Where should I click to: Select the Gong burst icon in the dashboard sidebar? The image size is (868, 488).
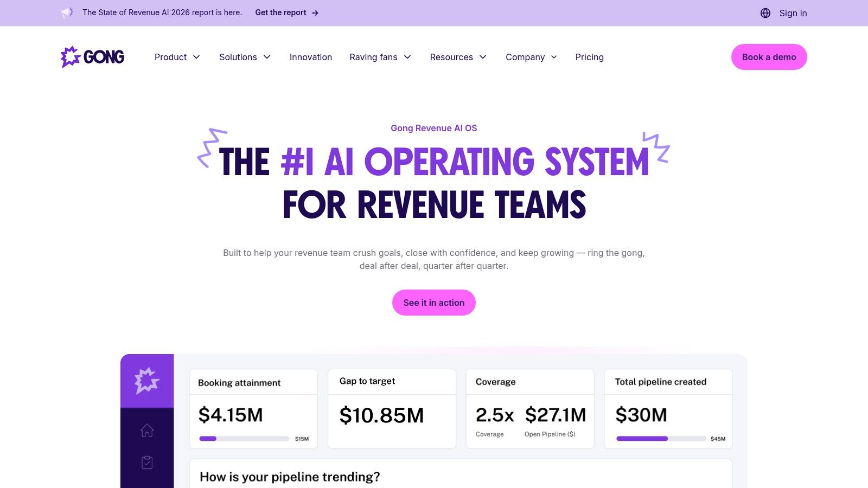[x=147, y=381]
